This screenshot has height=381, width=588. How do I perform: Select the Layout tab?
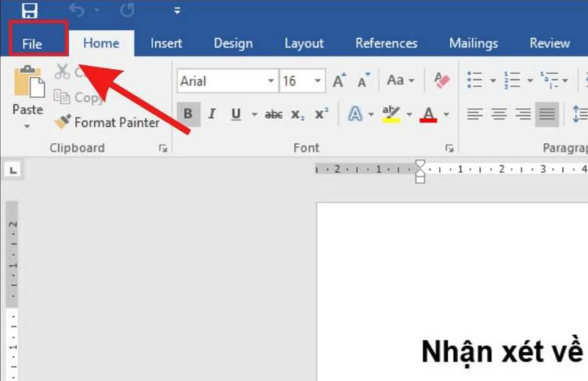pyautogui.click(x=304, y=43)
